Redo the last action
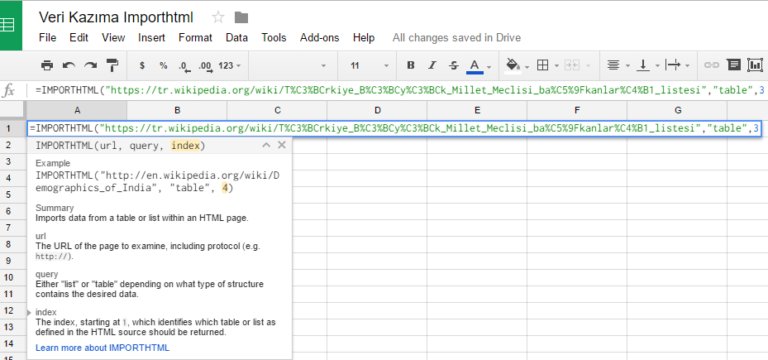768x360 pixels. pyautogui.click(x=91, y=66)
